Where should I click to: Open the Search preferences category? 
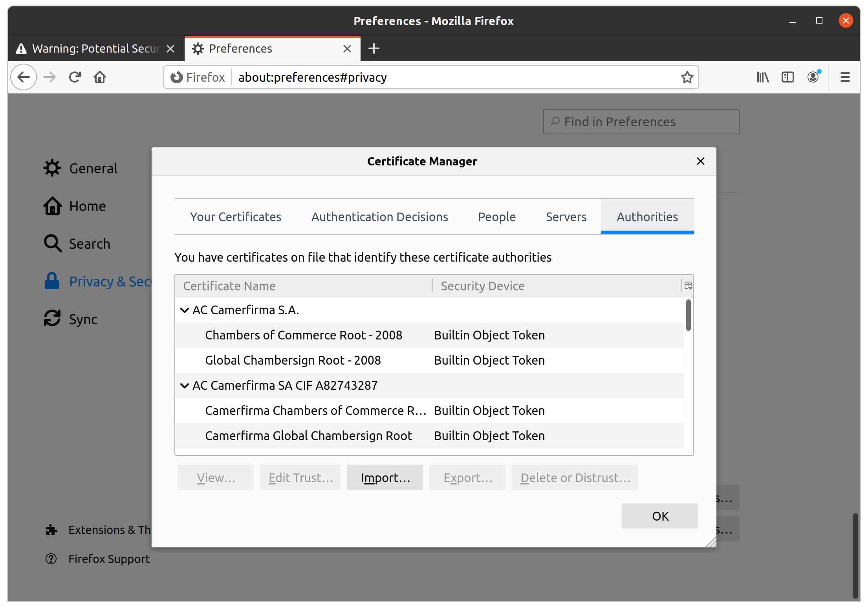pos(77,244)
